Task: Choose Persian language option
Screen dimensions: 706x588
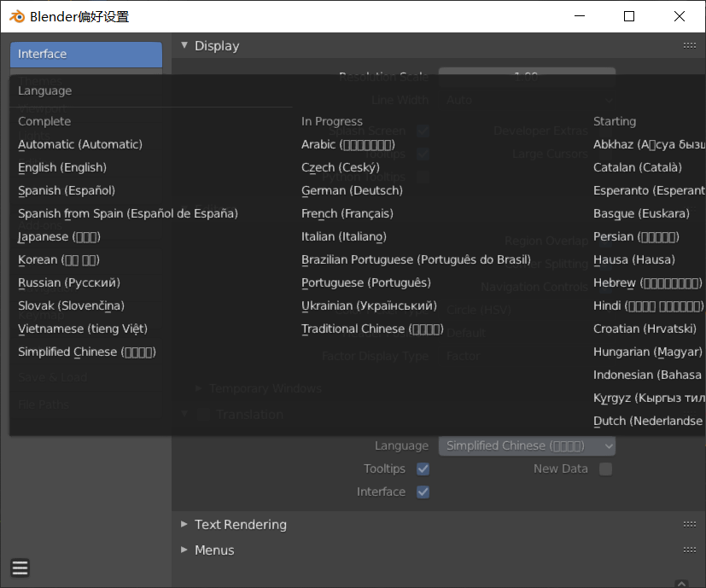Action: [x=636, y=236]
